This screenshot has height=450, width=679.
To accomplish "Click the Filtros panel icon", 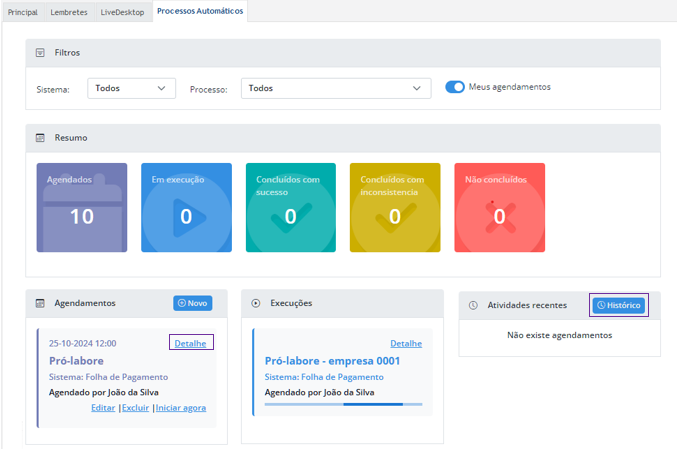I will click(x=40, y=53).
